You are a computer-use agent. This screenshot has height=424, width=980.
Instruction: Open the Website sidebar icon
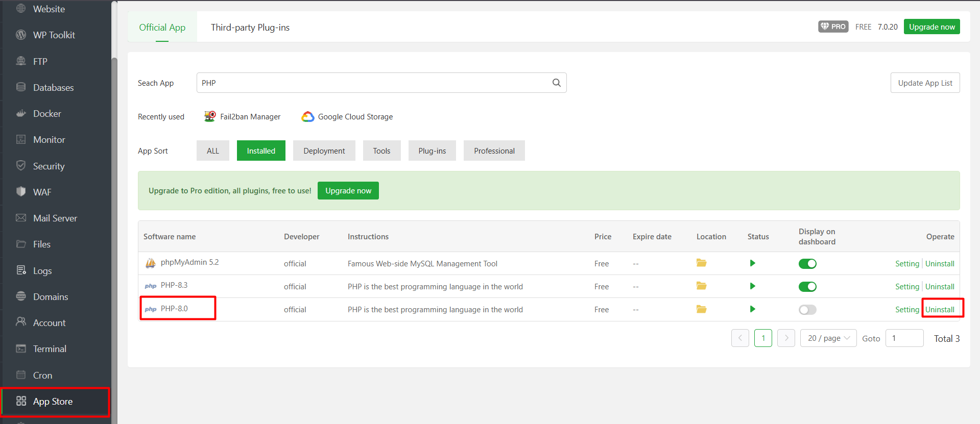click(x=21, y=9)
